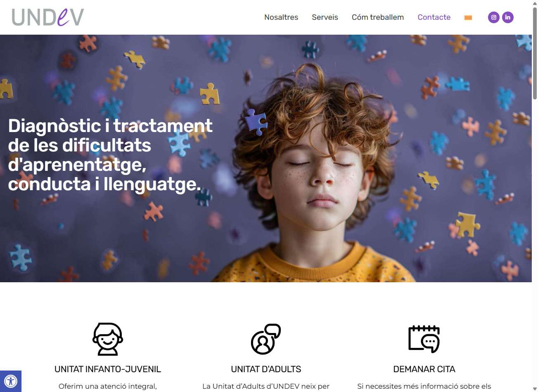Open the Serveis menu item
The height and width of the screenshot is (392, 538).
(x=325, y=17)
